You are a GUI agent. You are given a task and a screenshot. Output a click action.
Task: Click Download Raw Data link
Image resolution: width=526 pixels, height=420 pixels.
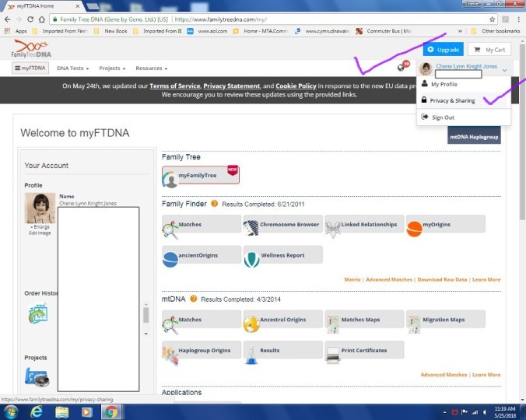point(442,279)
